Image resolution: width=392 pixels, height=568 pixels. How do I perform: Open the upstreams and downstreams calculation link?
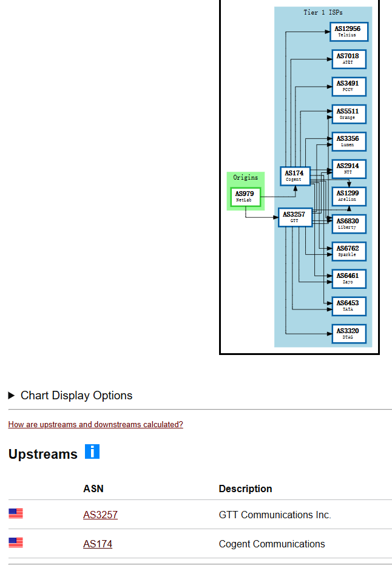pos(96,424)
